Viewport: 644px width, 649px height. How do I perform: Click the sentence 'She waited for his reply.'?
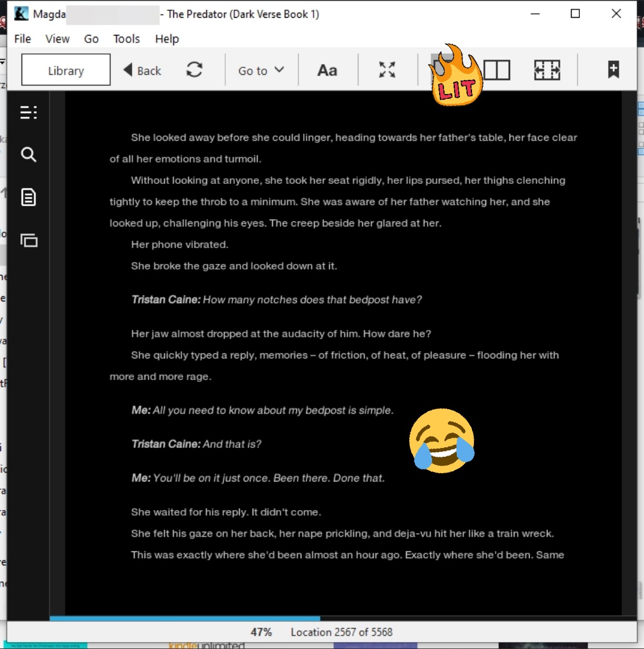pos(190,512)
